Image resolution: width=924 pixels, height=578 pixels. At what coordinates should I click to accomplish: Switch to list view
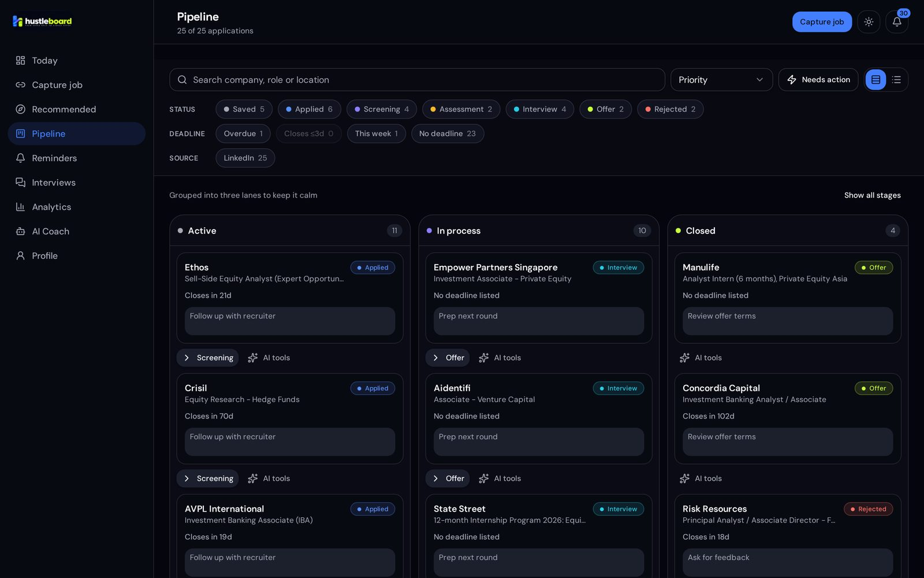pyautogui.click(x=896, y=80)
